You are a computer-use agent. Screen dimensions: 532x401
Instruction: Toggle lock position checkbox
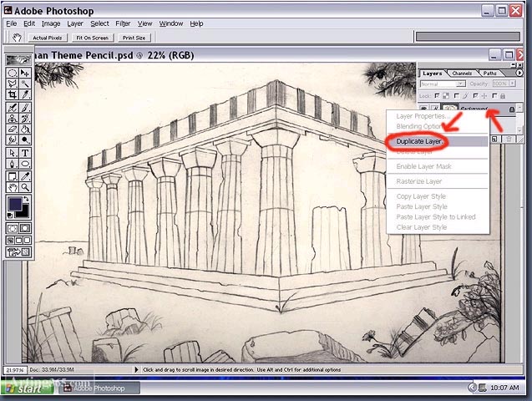pos(476,96)
